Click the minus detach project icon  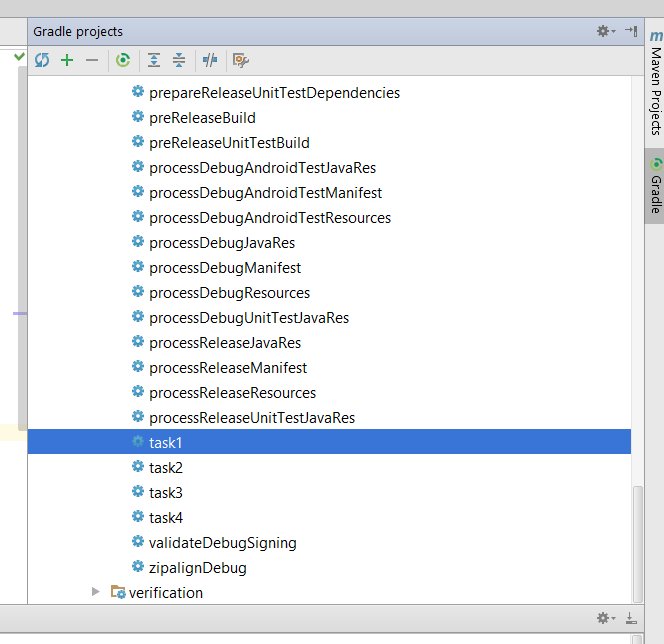coord(92,60)
